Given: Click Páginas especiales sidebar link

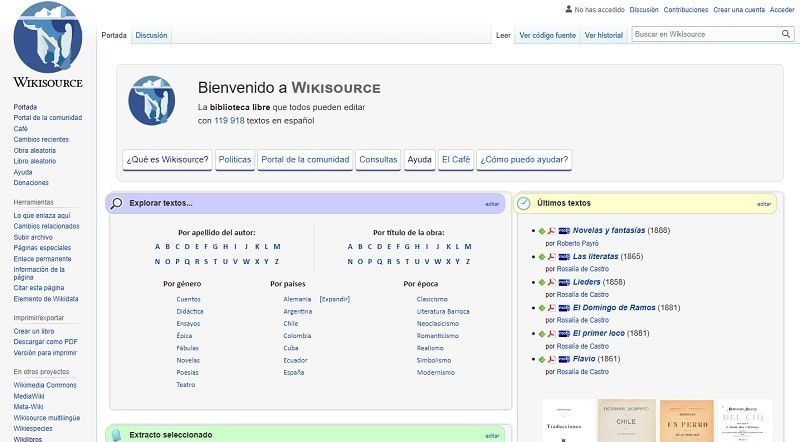Looking at the screenshot, I should (x=42, y=248).
